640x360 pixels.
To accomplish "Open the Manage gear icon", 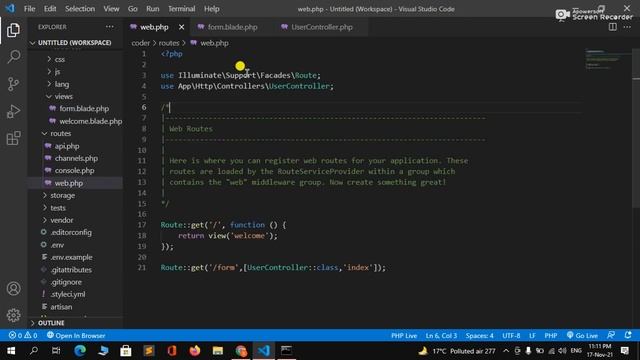I will [x=13, y=315].
